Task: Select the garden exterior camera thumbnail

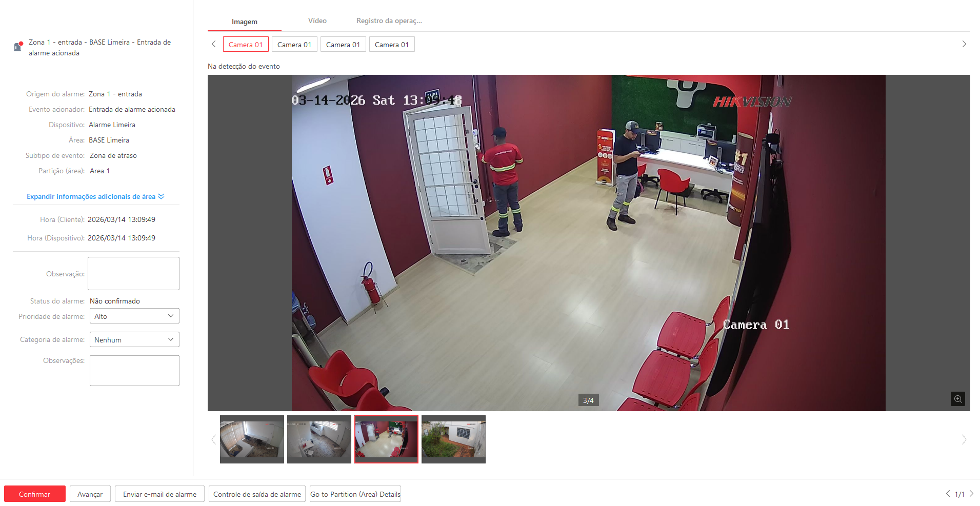Action: pos(453,439)
